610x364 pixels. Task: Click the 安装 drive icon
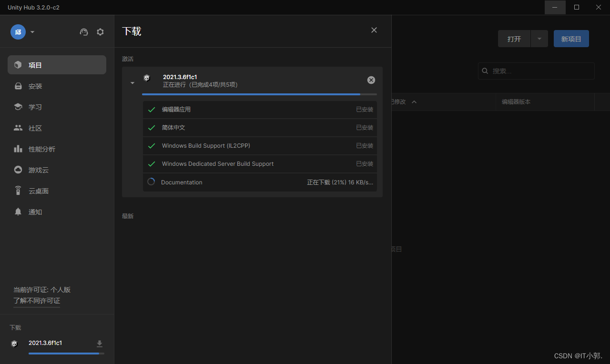pyautogui.click(x=18, y=86)
